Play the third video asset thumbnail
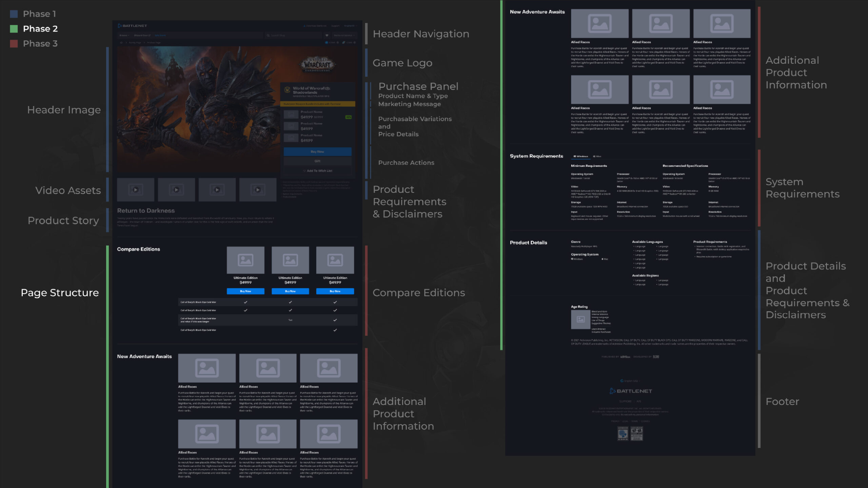Screen dimensions: 868x488 click(x=217, y=190)
